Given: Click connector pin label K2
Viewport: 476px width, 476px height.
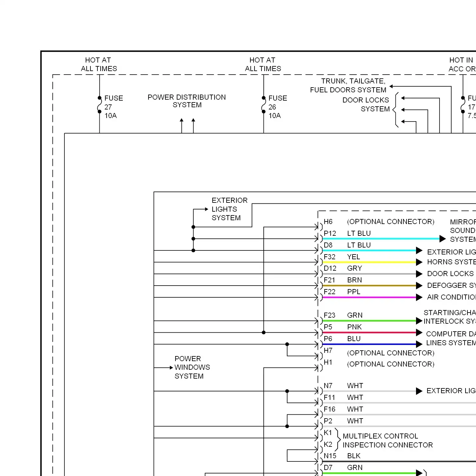Looking at the screenshot, I should click(328, 444).
